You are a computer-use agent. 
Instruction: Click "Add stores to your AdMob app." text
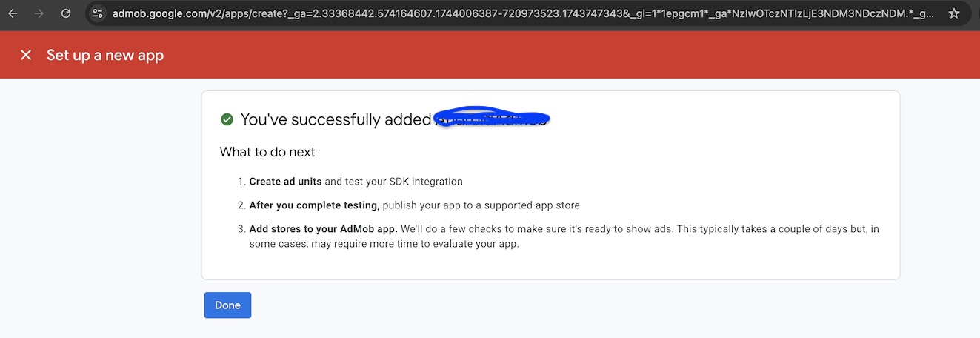[323, 229]
